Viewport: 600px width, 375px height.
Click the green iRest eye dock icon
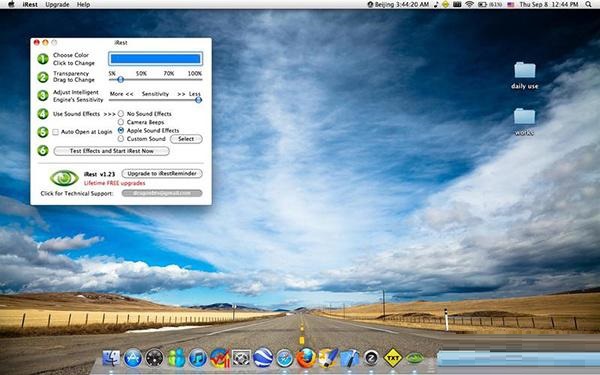coord(415,359)
